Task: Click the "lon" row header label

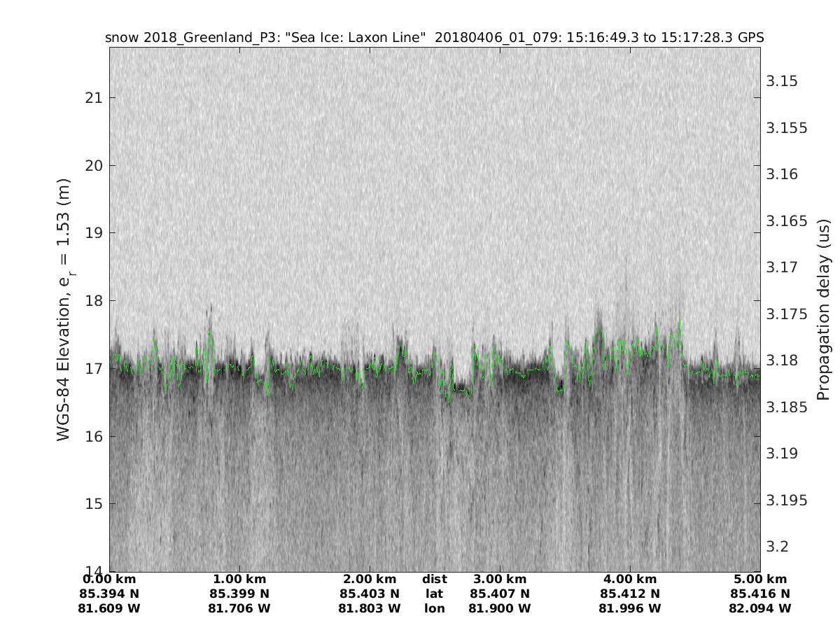Action: pyautogui.click(x=434, y=608)
